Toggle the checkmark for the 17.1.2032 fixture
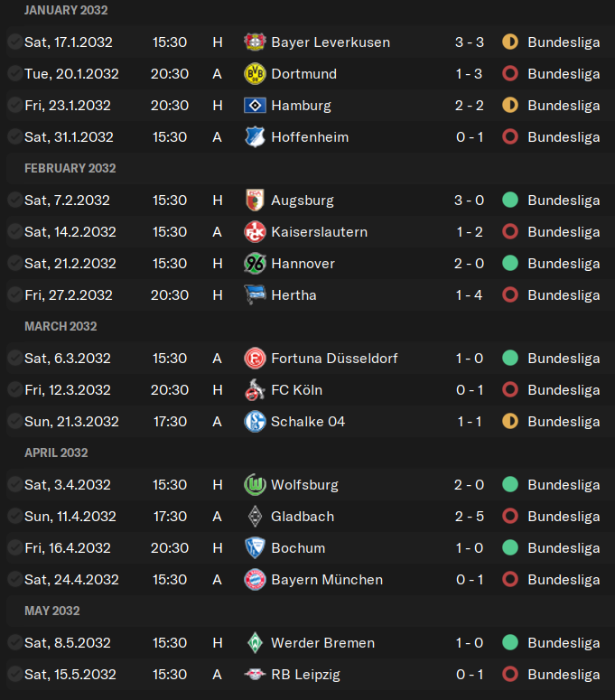The height and width of the screenshot is (700, 615). pyautogui.click(x=14, y=42)
